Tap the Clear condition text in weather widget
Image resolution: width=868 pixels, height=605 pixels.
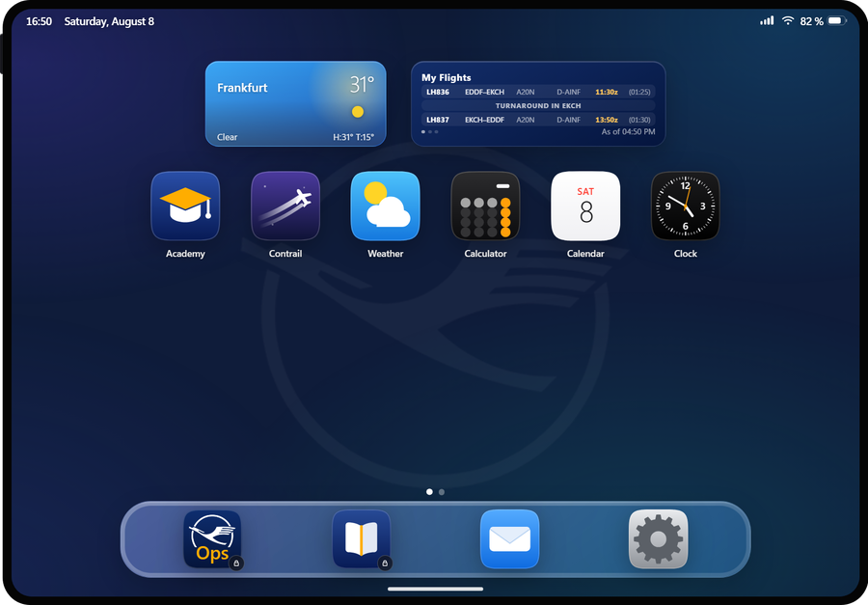(x=227, y=137)
